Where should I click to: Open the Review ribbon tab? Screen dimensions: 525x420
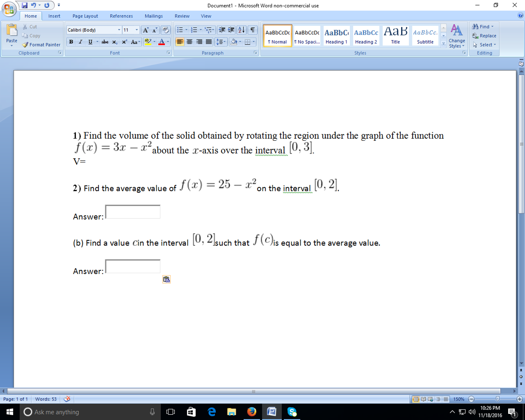pyautogui.click(x=182, y=16)
